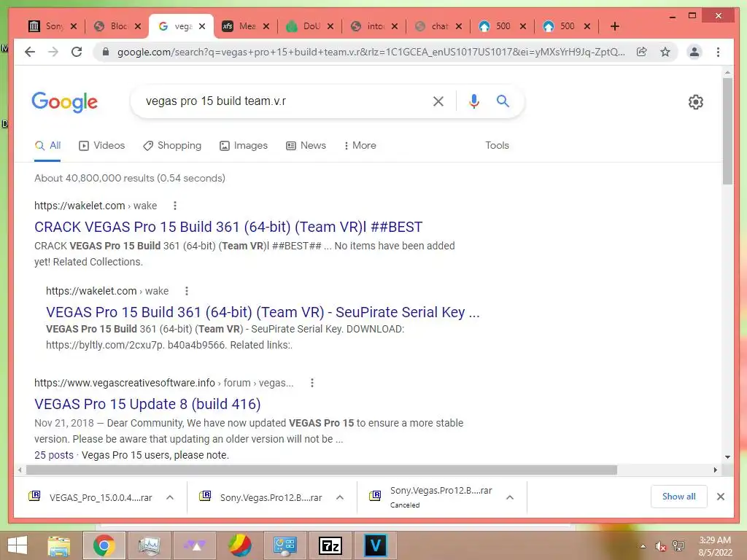Select the All results filter
The width and height of the screenshot is (747, 560).
pyautogui.click(x=47, y=145)
